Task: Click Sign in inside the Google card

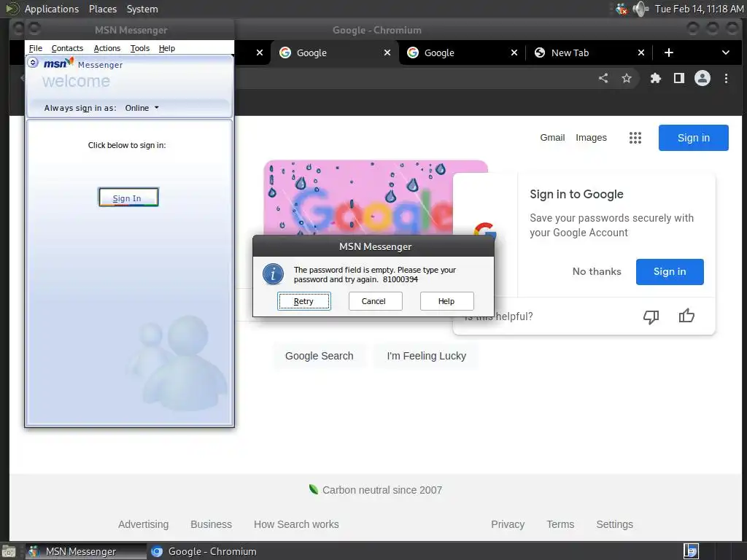Action: coord(670,271)
